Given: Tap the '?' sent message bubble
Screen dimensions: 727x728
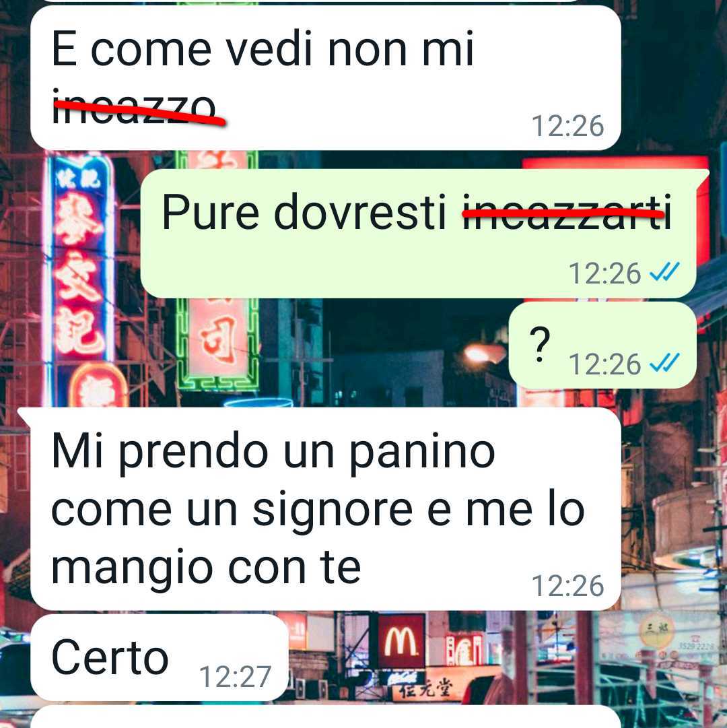Looking at the screenshot, I should point(602,345).
